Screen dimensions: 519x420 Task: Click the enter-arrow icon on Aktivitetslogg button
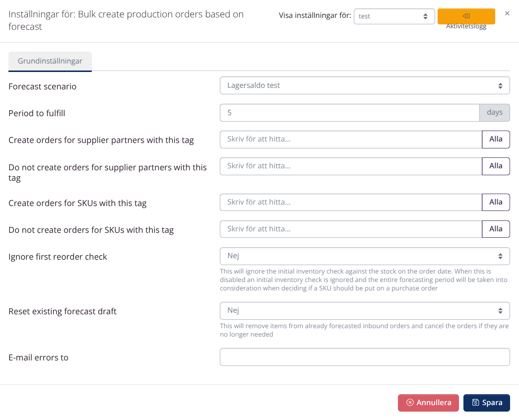[466, 15]
